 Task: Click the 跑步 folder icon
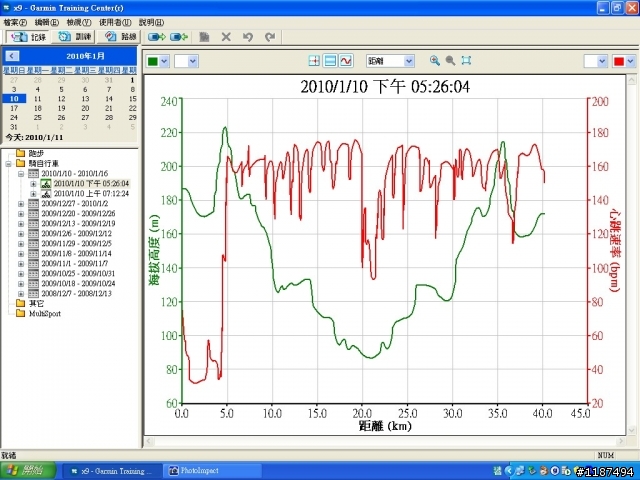pos(20,153)
